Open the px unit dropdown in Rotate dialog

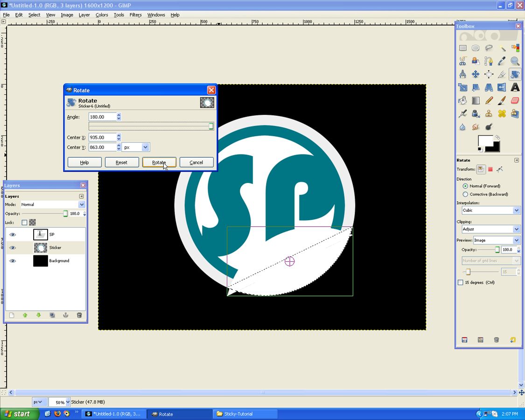coord(136,147)
